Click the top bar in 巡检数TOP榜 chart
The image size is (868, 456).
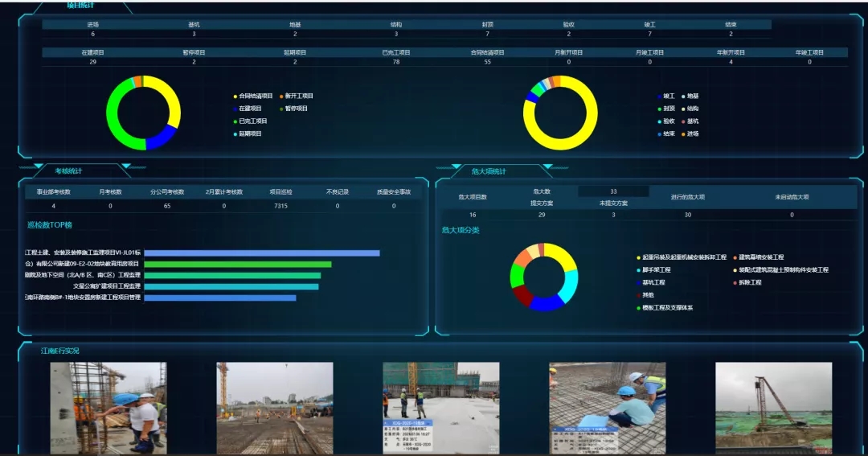pos(261,253)
